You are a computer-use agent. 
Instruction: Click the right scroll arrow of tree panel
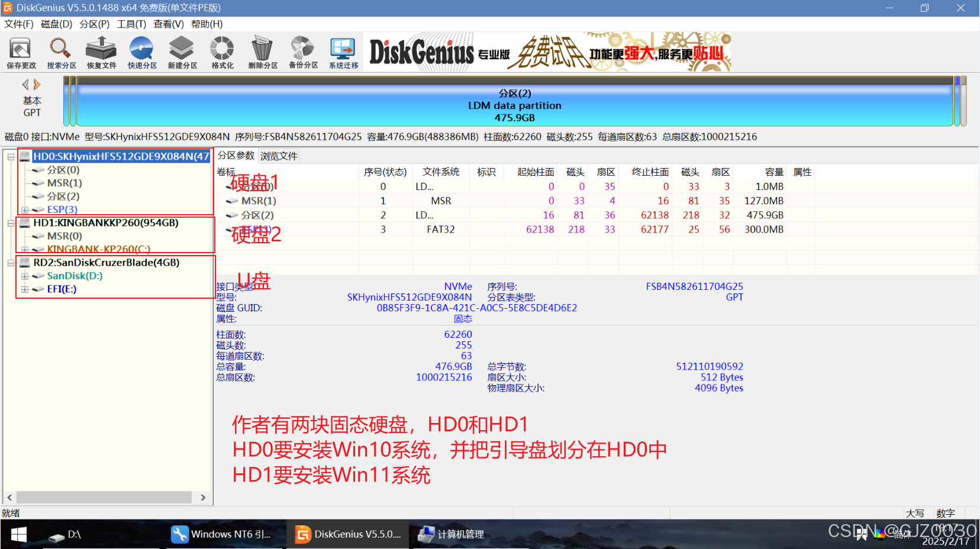coord(203,498)
